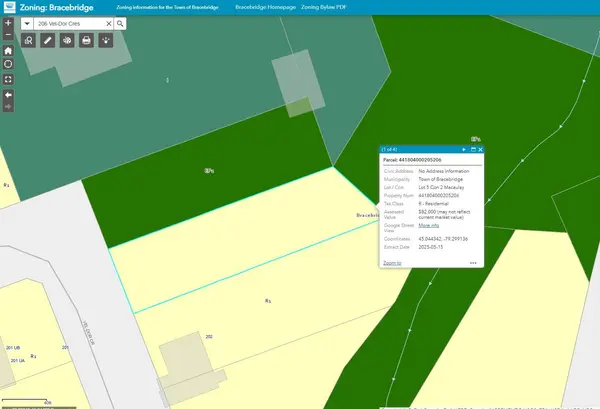
Task: Open the draw/measure pencil tool
Action: point(48,41)
